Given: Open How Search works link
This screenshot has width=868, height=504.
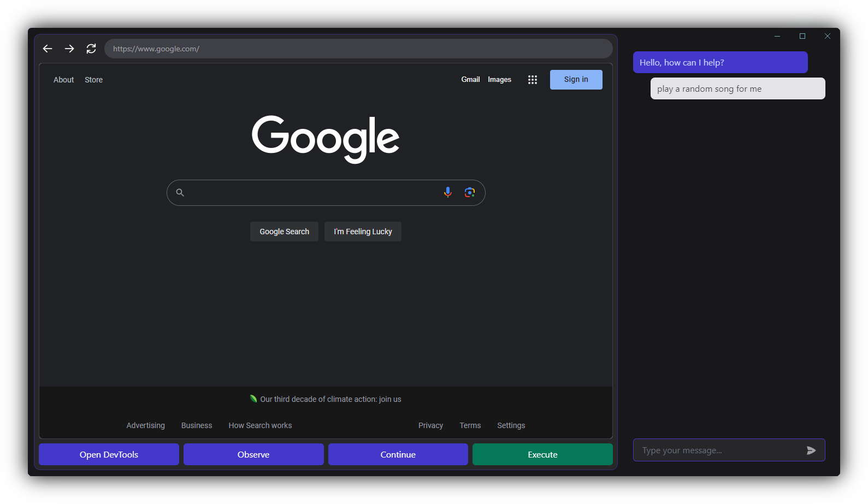Looking at the screenshot, I should point(260,425).
